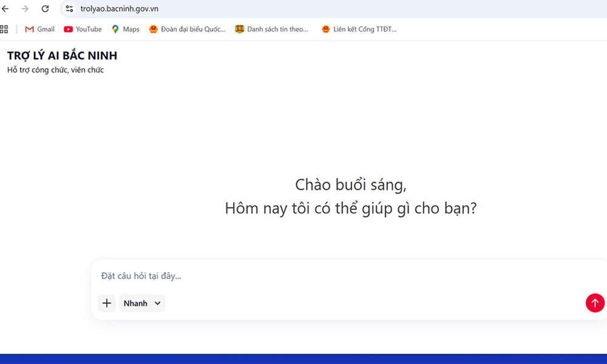Expand the chevron next to Nhanh
607x364 pixels.
pyautogui.click(x=156, y=303)
